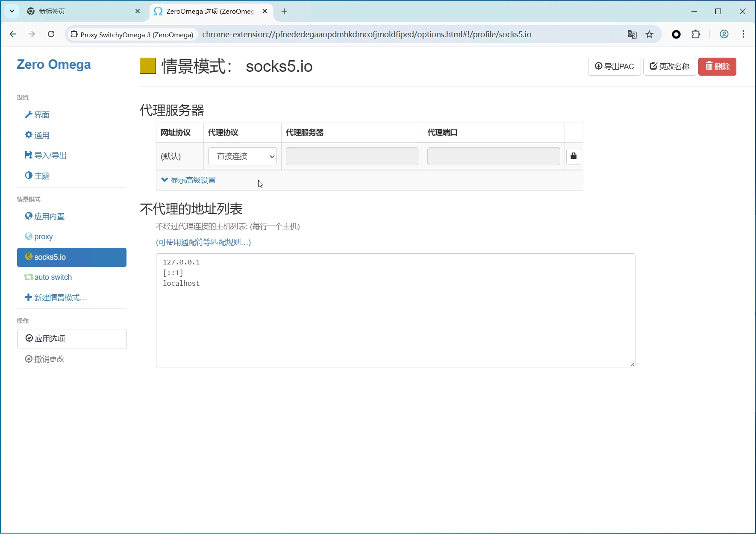The width and height of the screenshot is (756, 534).
Task: Click the lock authentication icon button
Action: click(x=574, y=156)
